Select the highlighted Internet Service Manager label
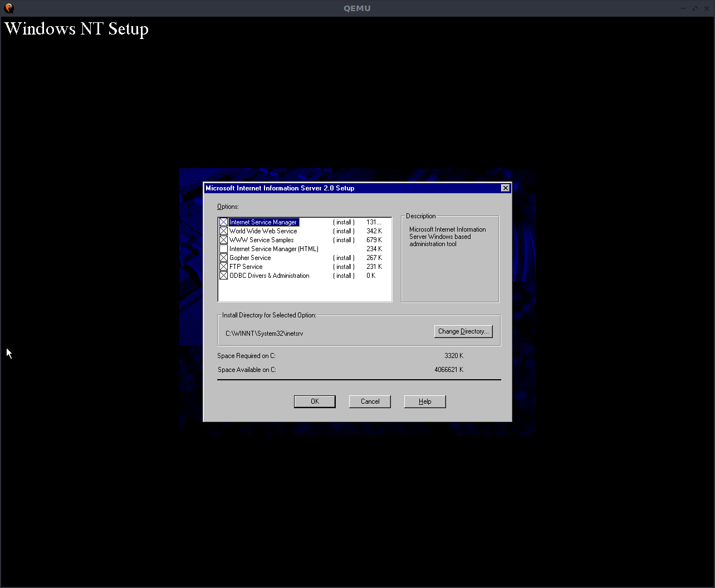Image resolution: width=715 pixels, height=588 pixels. [x=263, y=222]
